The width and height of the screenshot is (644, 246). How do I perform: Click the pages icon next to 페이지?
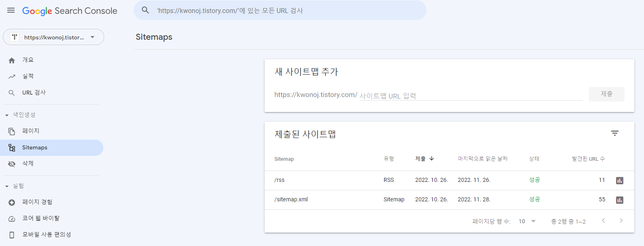click(x=12, y=131)
